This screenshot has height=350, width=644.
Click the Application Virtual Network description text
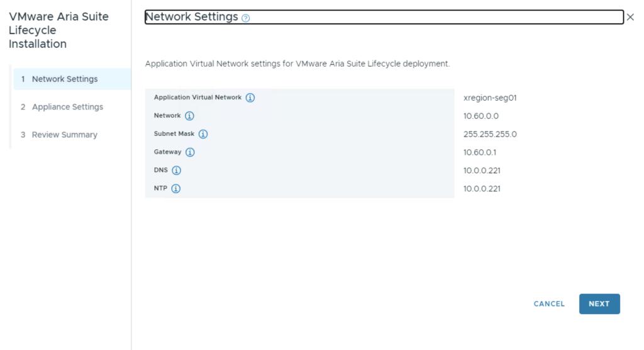pos(297,64)
